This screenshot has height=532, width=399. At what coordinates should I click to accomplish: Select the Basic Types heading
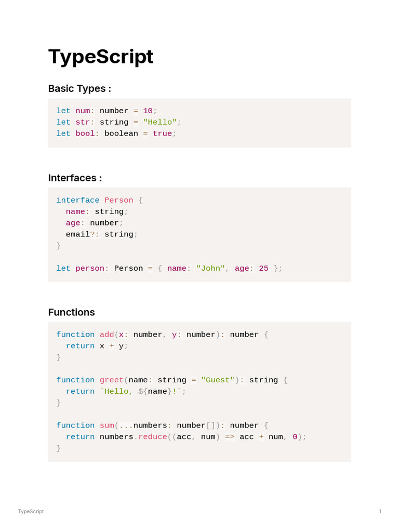79,88
